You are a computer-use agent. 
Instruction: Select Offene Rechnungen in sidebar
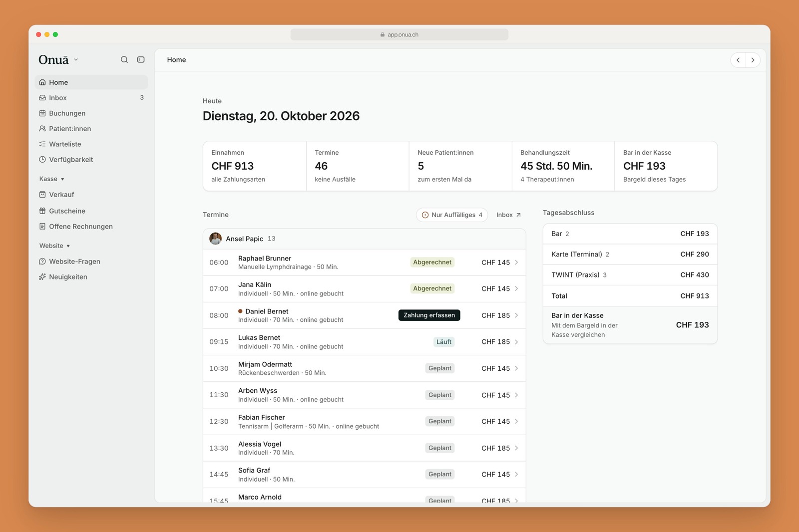click(91, 227)
